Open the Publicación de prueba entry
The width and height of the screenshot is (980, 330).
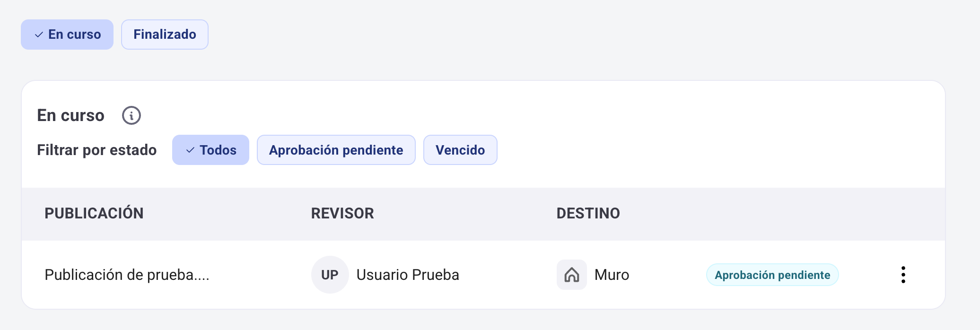tap(127, 275)
